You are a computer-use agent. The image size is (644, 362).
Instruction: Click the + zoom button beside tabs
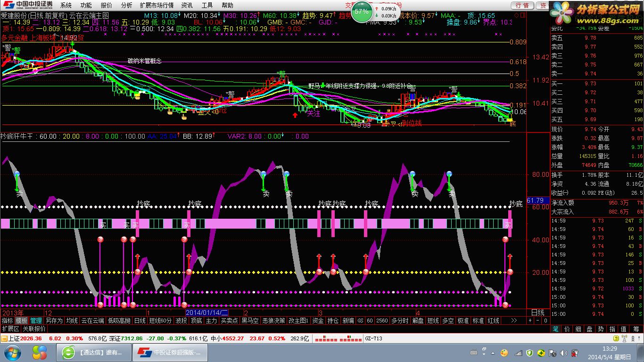(530, 321)
